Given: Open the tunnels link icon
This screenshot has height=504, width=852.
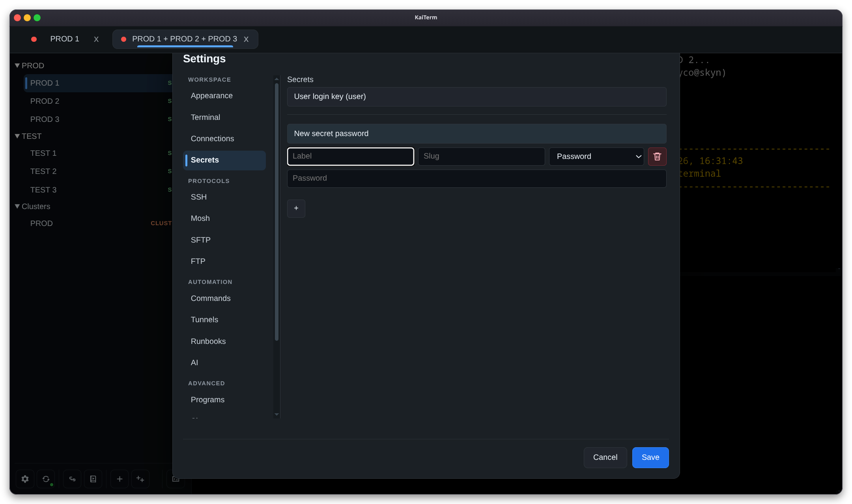Looking at the screenshot, I should [x=72, y=479].
